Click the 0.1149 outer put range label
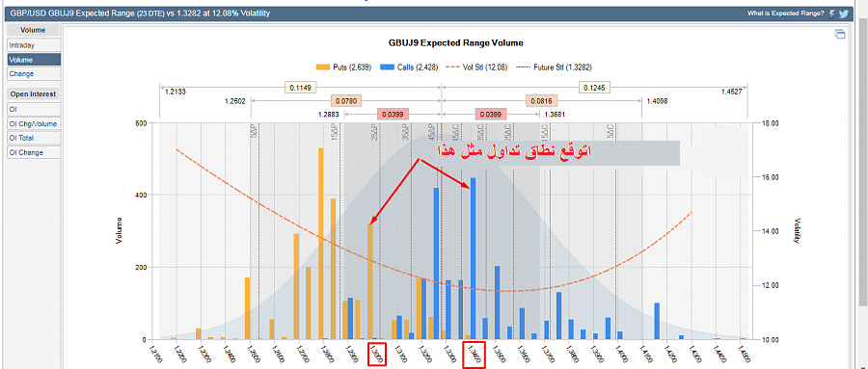Screen dimensions: 868x369 pos(301,88)
